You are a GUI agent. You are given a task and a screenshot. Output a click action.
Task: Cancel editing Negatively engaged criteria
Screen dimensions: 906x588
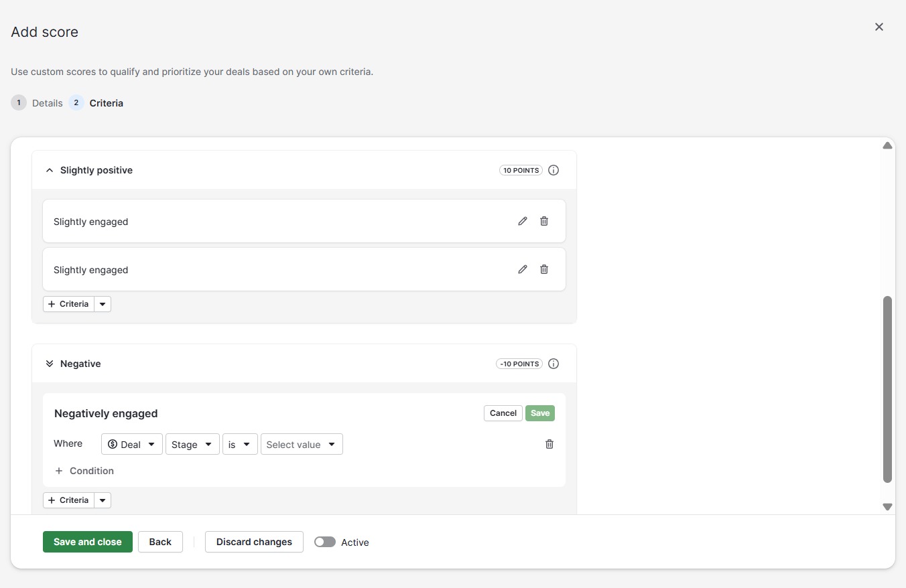[503, 413]
